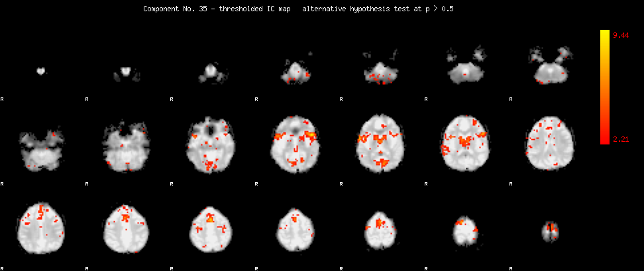Click the 'thresholded IC map' label
Image resolution: width=644 pixels, height=271 pixels.
pyautogui.click(x=256, y=9)
